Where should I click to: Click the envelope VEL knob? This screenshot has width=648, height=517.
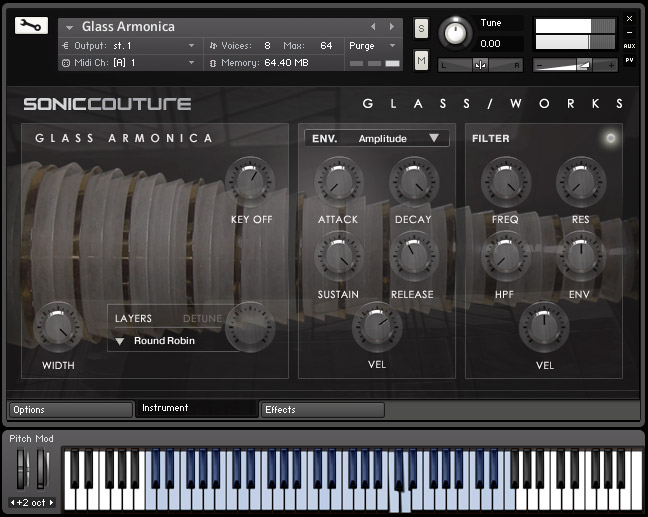377,326
